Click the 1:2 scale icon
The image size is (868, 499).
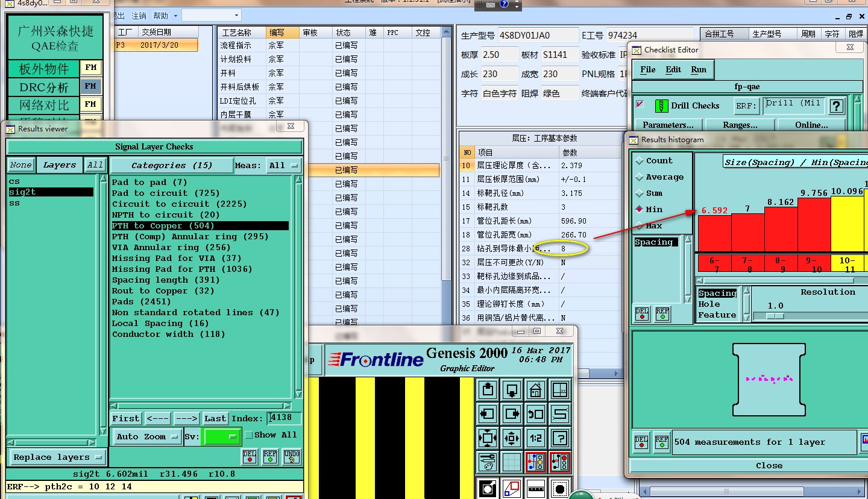(x=536, y=438)
